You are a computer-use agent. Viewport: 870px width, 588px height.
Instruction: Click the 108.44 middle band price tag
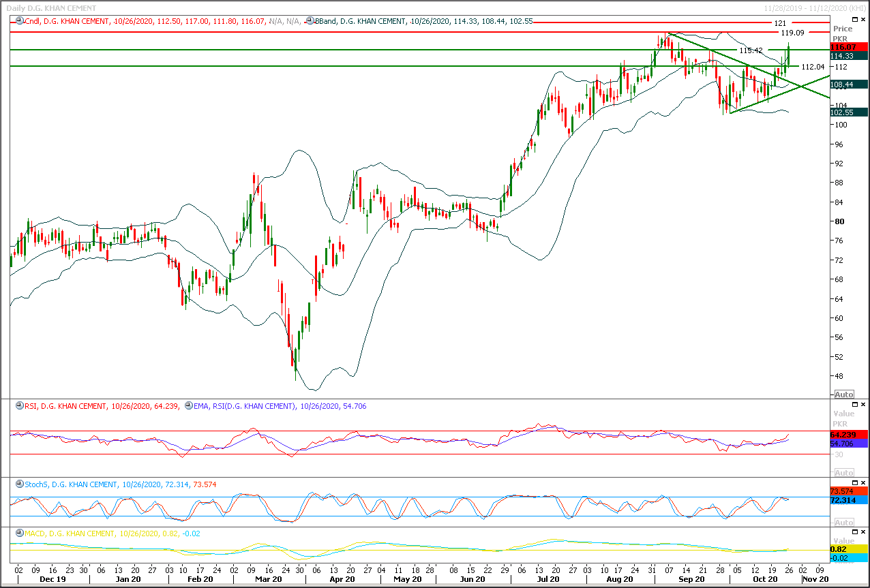point(849,84)
